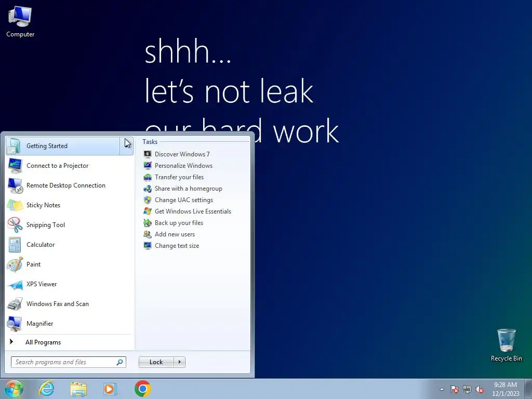Launch Connect to a Projector
Screen dimensions: 532x399
click(70, 166)
